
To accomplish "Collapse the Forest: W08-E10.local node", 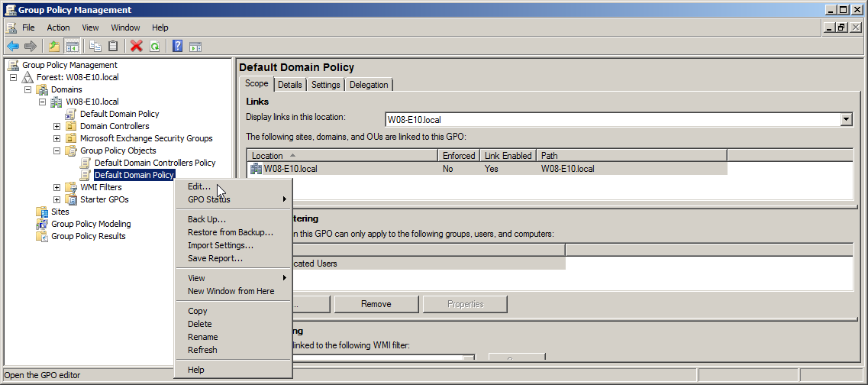I will (x=13, y=77).
